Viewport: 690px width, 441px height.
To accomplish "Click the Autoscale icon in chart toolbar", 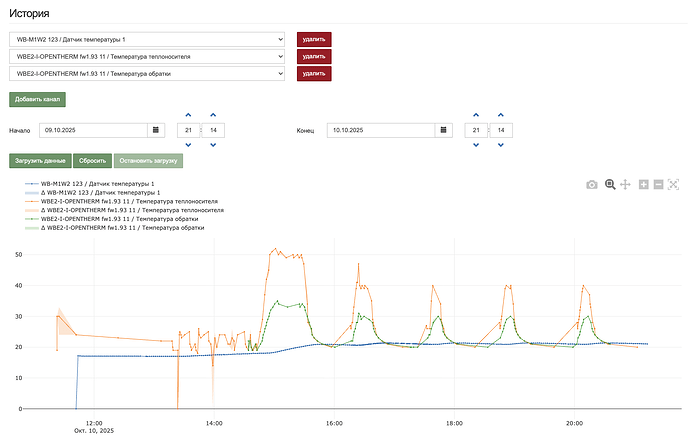I will point(674,185).
